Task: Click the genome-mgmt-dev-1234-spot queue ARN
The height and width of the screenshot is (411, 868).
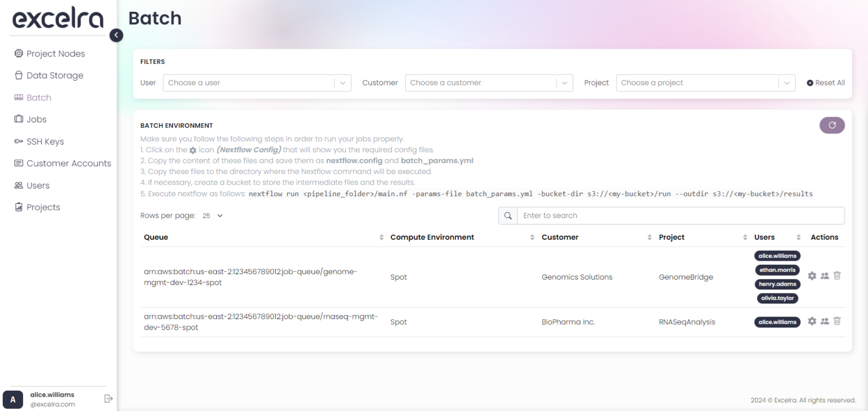Action: tap(250, 277)
